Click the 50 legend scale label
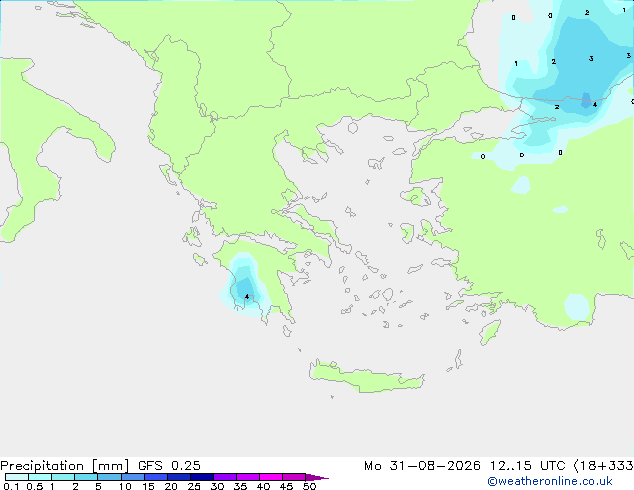Image resolution: width=634 pixels, height=490 pixels. click(309, 486)
